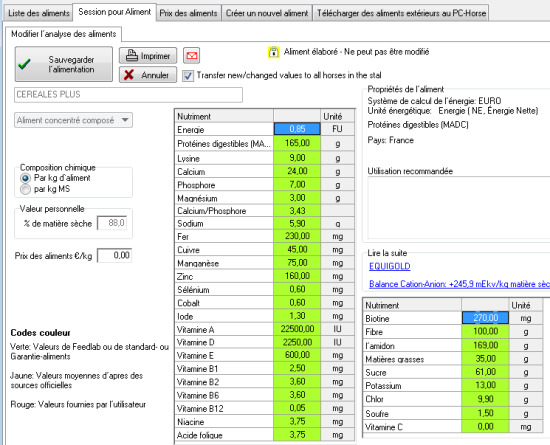Open Télécharger des aliments extérieurs tab
Image resolution: width=550 pixels, height=445 pixels.
pos(401,13)
